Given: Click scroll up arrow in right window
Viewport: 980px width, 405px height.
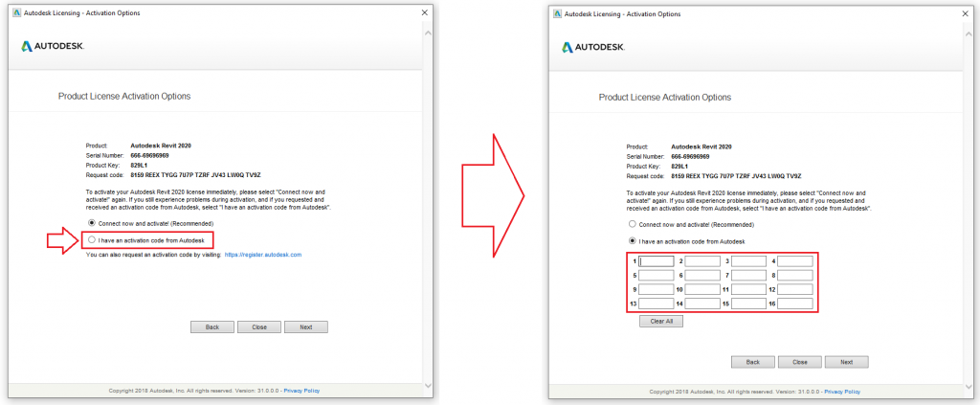Looking at the screenshot, I should pyautogui.click(x=969, y=33).
